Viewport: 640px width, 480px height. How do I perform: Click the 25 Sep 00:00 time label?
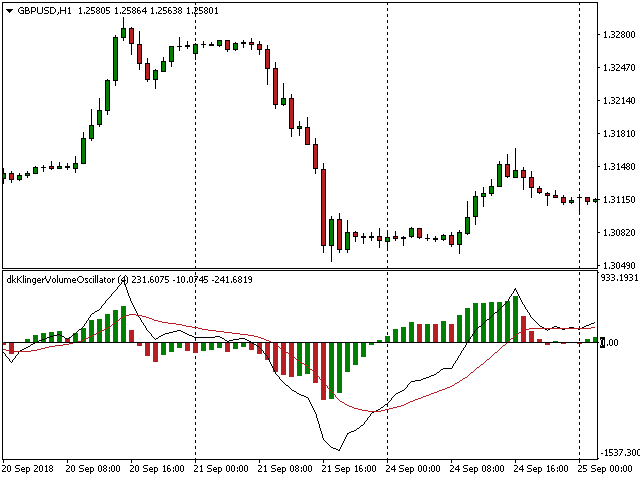coord(608,468)
